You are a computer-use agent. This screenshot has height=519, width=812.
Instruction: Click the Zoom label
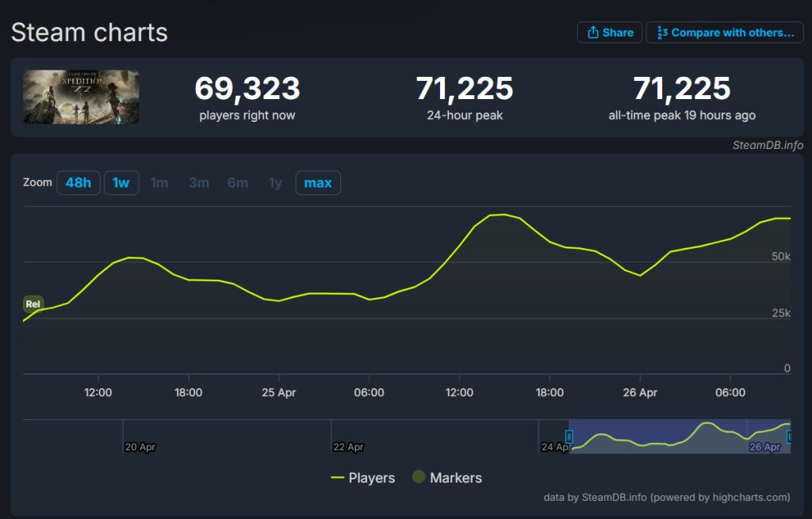click(37, 182)
